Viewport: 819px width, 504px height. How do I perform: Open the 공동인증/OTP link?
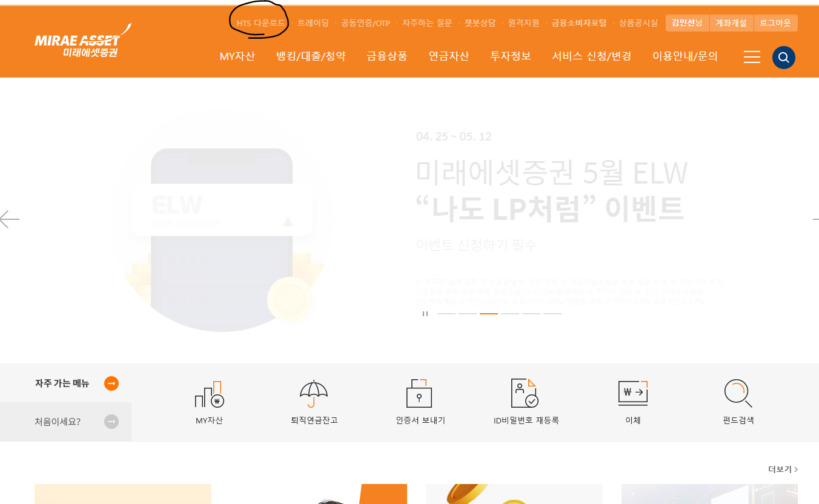click(x=365, y=23)
